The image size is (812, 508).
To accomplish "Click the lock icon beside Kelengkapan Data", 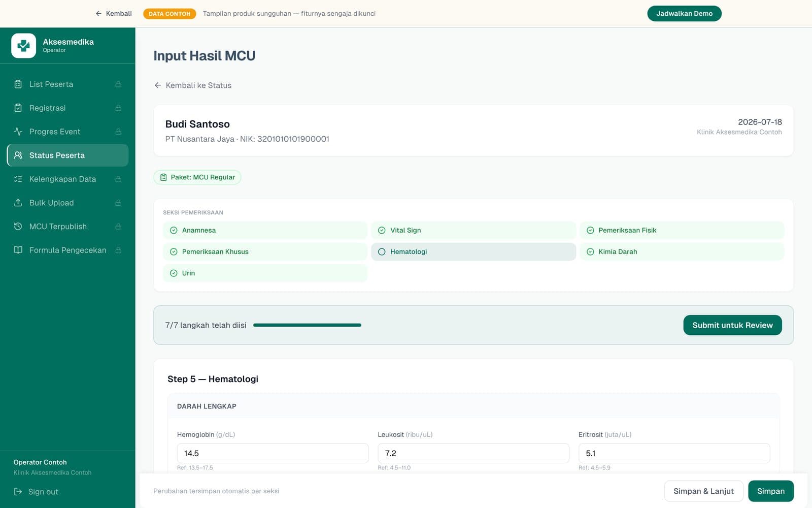I will (118, 179).
